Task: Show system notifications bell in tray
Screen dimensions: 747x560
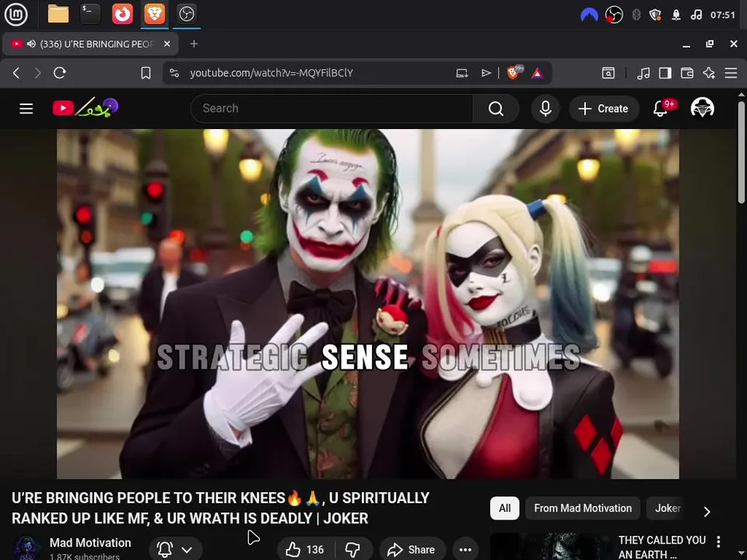Action: 675,16
